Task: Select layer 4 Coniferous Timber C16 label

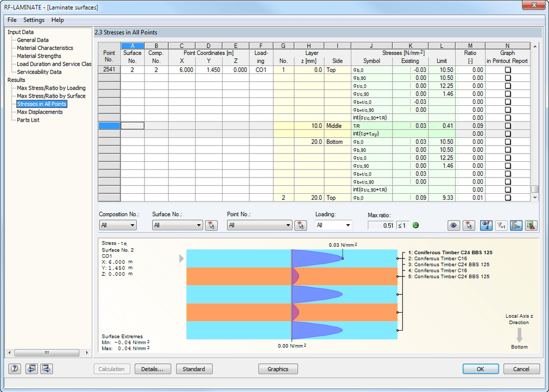Action: [x=438, y=270]
